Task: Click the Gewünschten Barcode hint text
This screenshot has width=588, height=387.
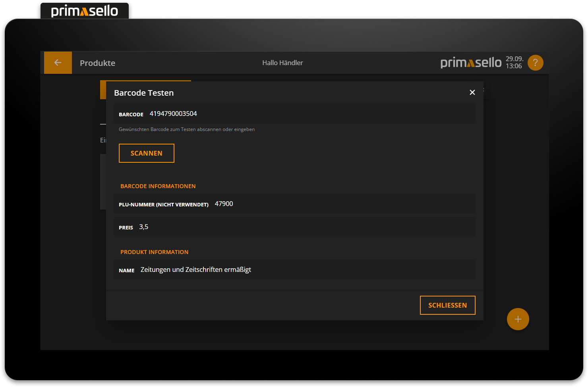Action: pyautogui.click(x=186, y=129)
